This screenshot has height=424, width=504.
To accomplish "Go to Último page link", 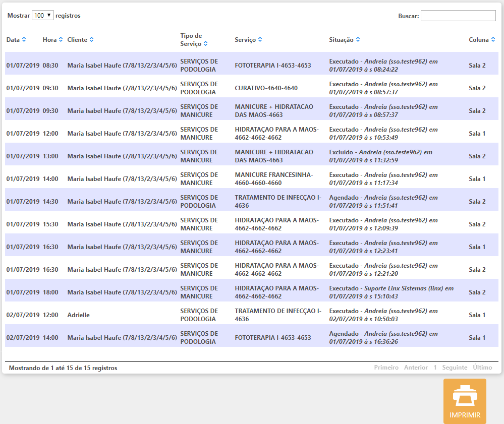I will click(x=482, y=368).
